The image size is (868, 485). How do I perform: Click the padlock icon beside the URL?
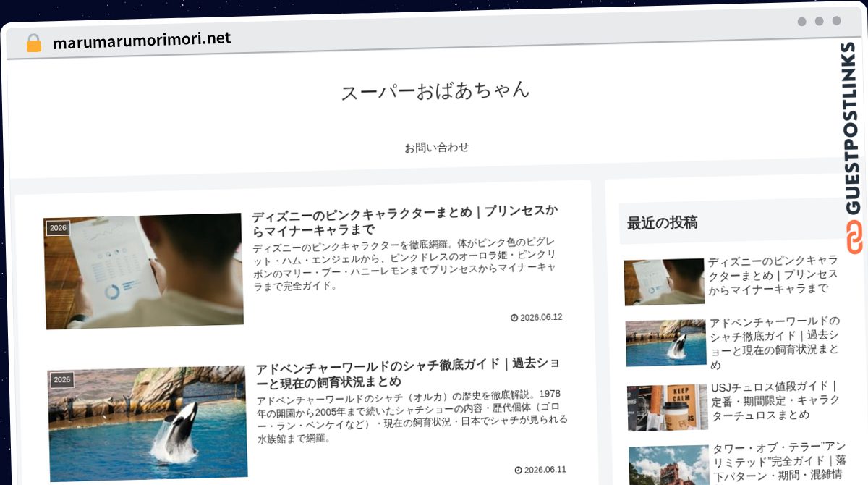[x=33, y=43]
